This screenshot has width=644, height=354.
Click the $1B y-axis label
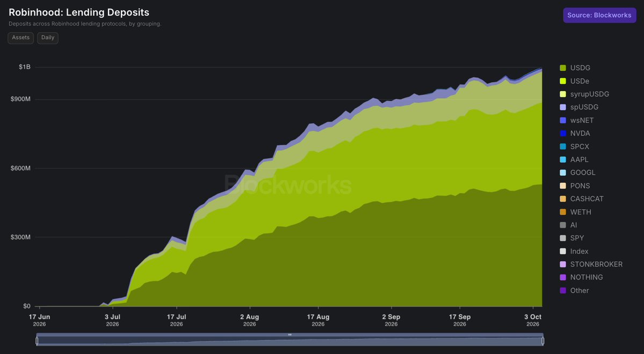[x=25, y=67]
